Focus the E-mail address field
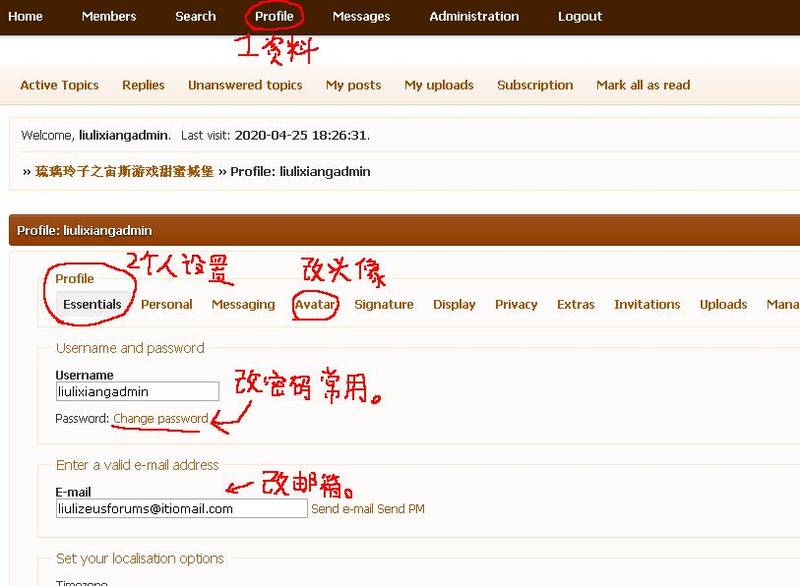This screenshot has height=586, width=800. click(x=182, y=508)
